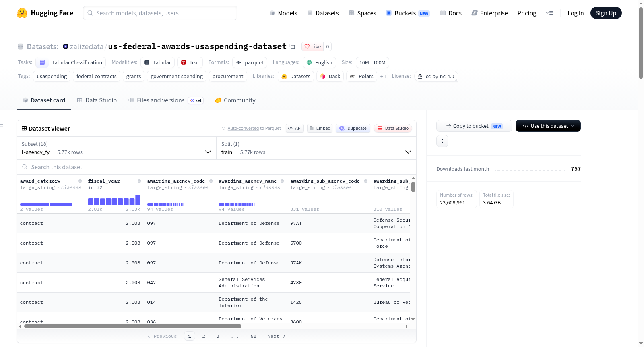Open Docs from the navbar
This screenshot has height=347, width=644.
pyautogui.click(x=451, y=13)
